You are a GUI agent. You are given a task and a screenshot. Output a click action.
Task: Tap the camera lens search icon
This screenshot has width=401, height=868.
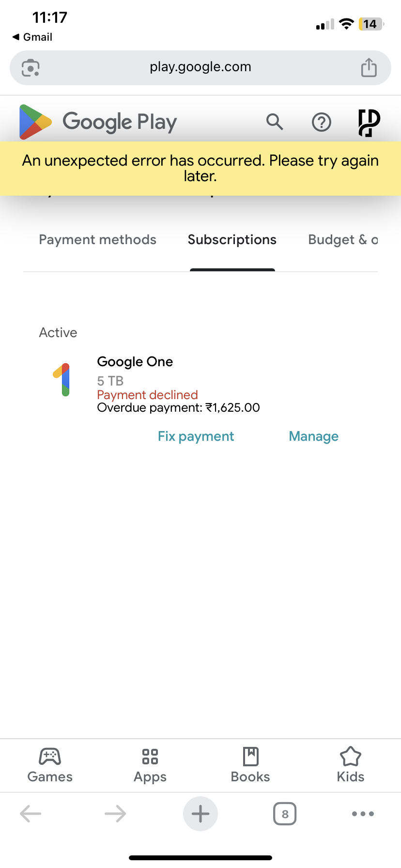tap(31, 68)
